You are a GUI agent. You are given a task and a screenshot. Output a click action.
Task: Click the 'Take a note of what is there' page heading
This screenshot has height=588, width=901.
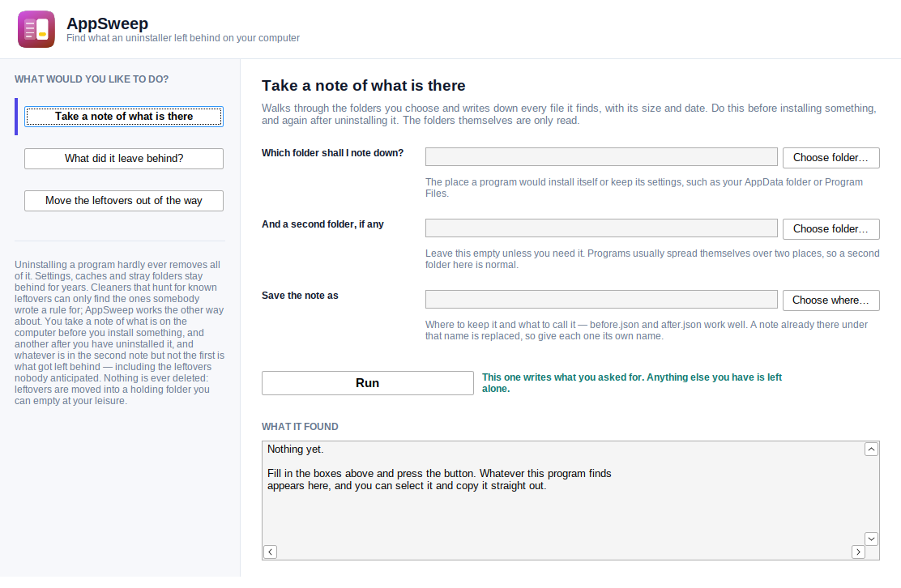click(x=364, y=86)
